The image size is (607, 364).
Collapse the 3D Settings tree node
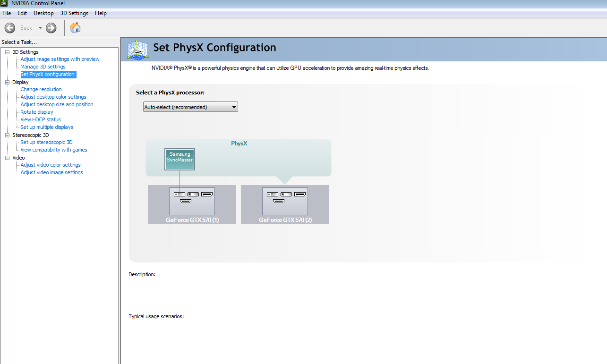pos(8,52)
